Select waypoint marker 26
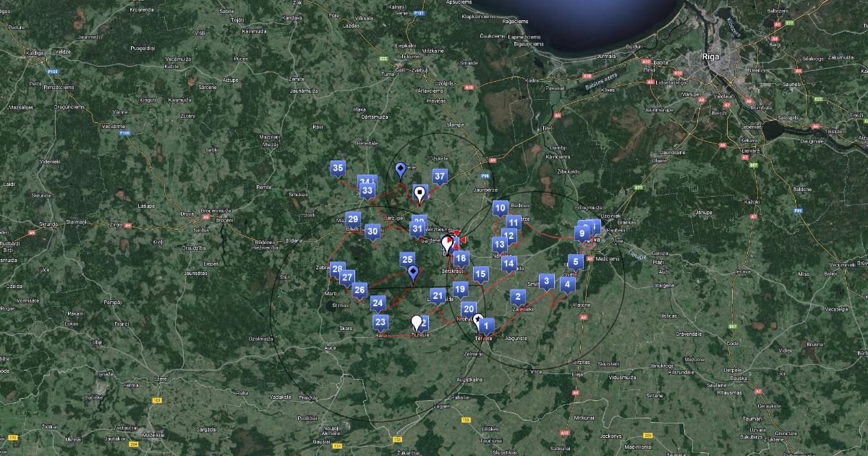This screenshot has width=868, height=456. 359,291
